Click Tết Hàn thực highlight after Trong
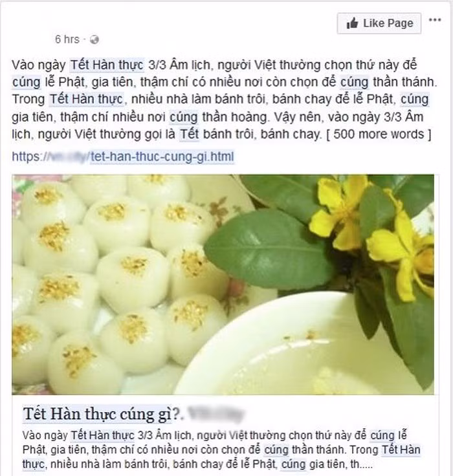 [x=87, y=100]
